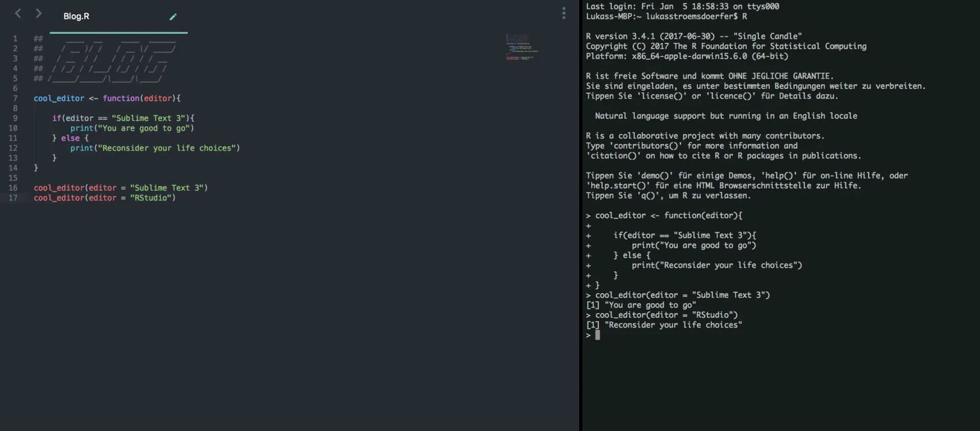Click terminal line cool_editor(editor = "Sublime Text 3")
The height and width of the screenshot is (431, 980).
tap(678, 295)
